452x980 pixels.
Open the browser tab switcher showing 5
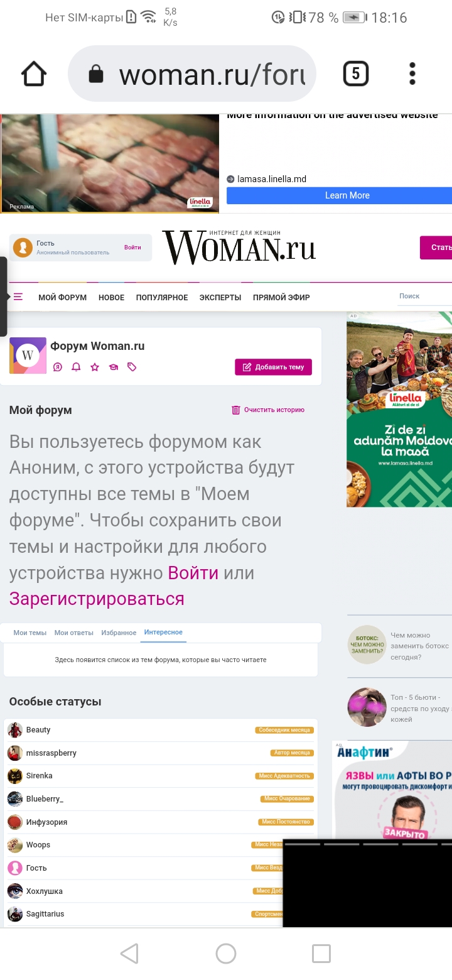click(355, 74)
